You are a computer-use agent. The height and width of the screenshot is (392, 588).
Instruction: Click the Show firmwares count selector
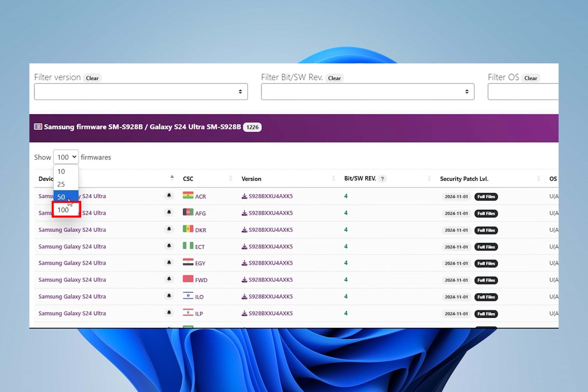pos(66,157)
